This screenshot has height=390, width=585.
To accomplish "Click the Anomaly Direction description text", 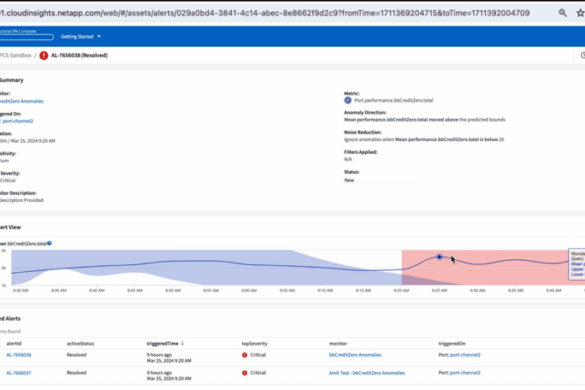I will 425,120.
